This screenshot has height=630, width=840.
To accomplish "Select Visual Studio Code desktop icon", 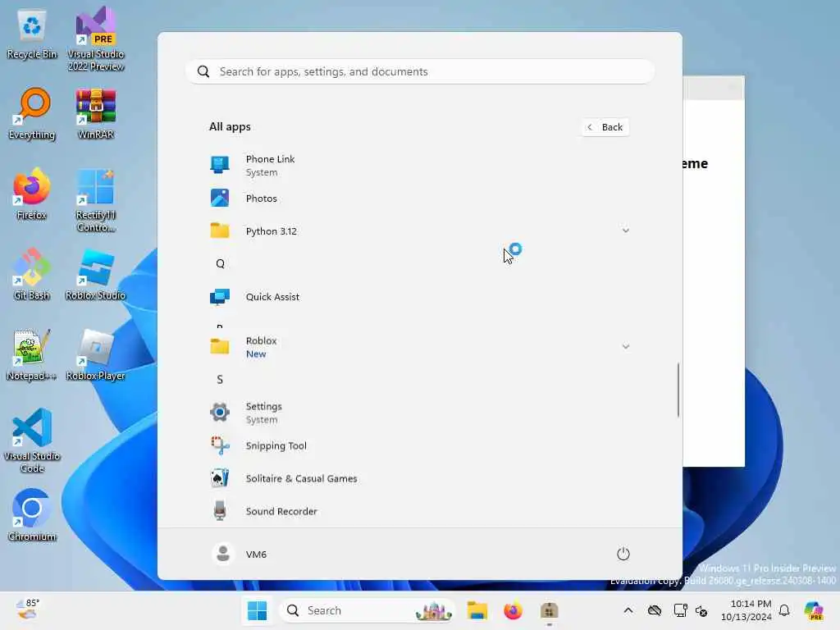I will pyautogui.click(x=32, y=441).
